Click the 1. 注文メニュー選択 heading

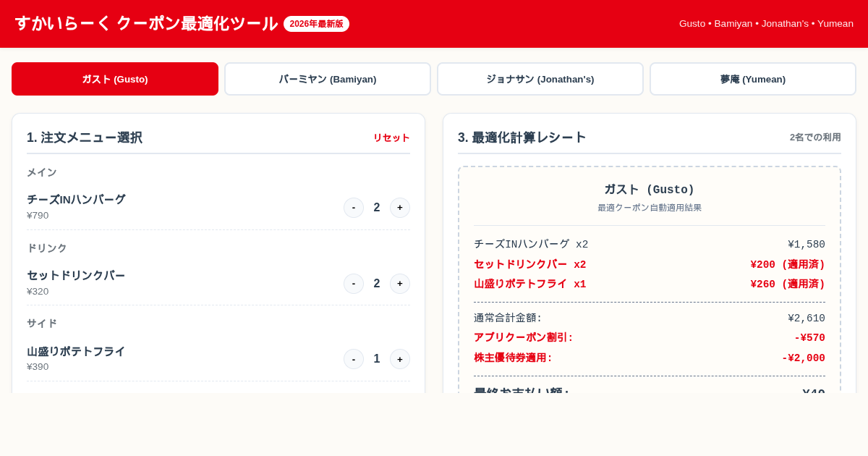click(85, 138)
